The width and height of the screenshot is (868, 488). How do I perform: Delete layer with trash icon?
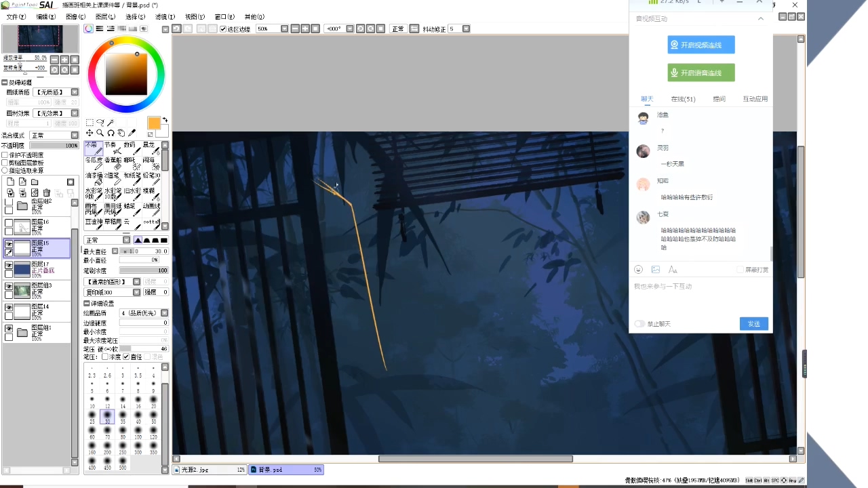[x=46, y=193]
